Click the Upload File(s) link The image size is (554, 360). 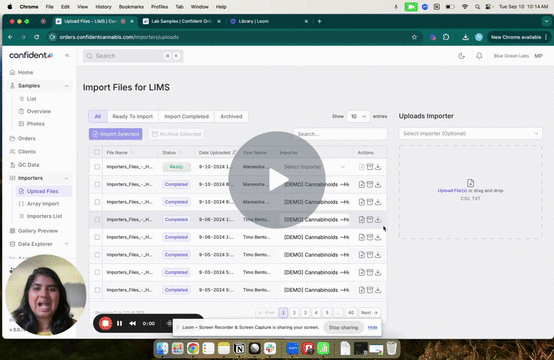click(452, 191)
